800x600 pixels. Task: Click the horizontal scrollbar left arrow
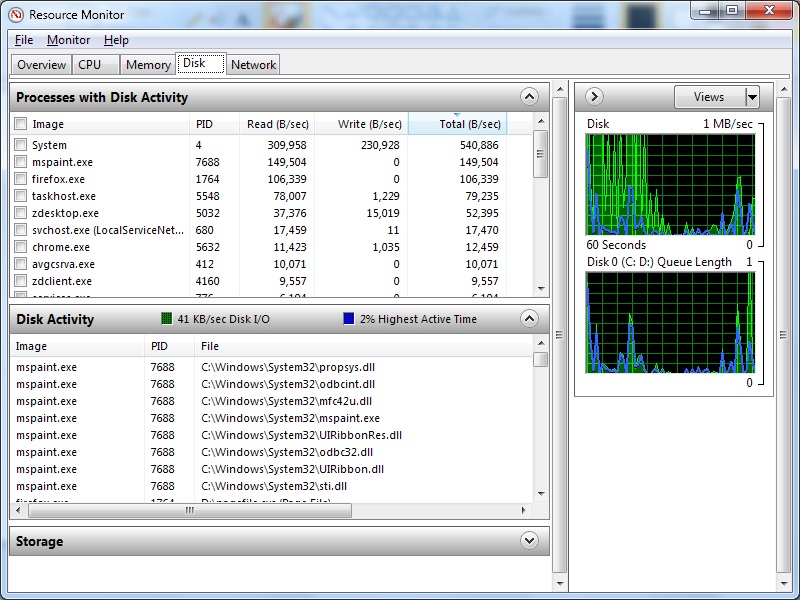(18, 510)
